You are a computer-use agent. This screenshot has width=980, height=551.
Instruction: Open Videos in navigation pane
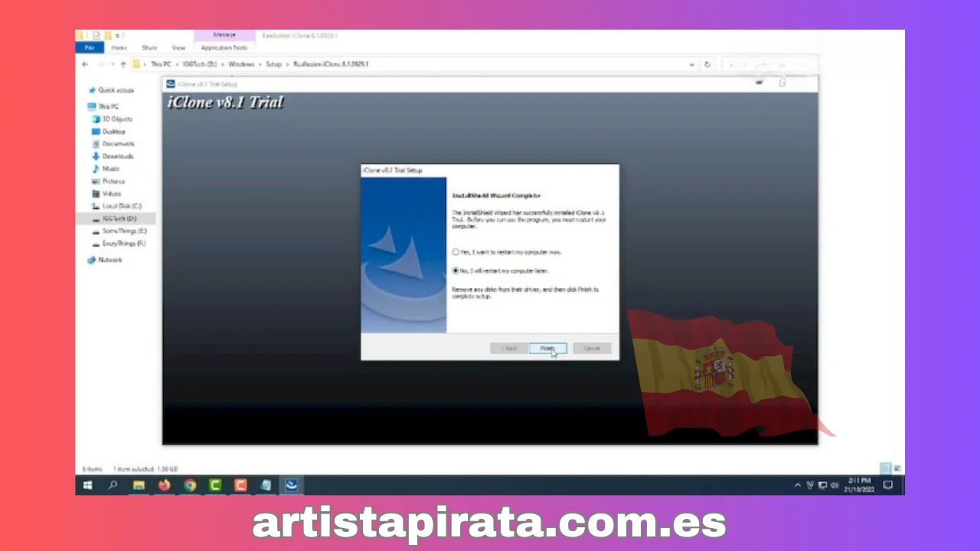106,194
